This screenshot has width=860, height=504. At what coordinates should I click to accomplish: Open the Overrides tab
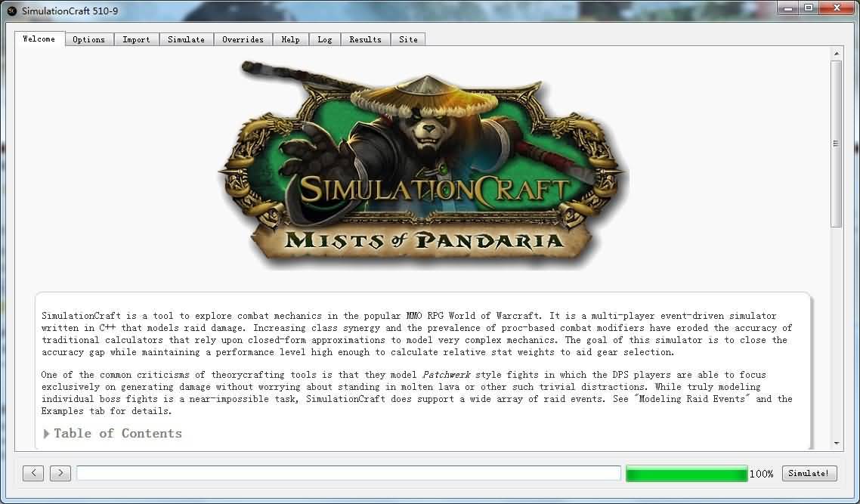tap(243, 39)
